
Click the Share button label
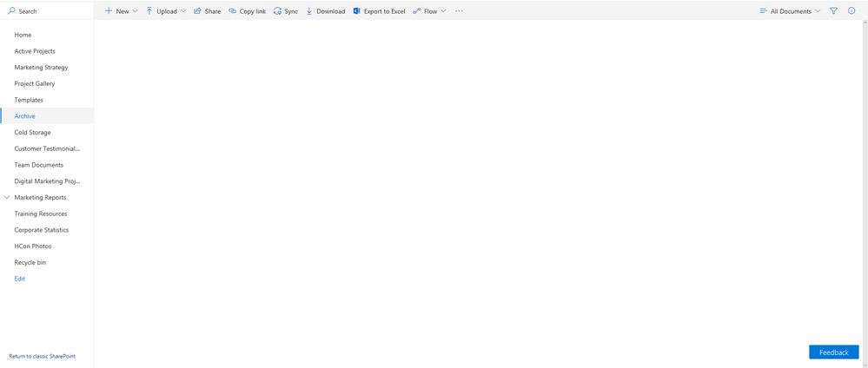213,11
